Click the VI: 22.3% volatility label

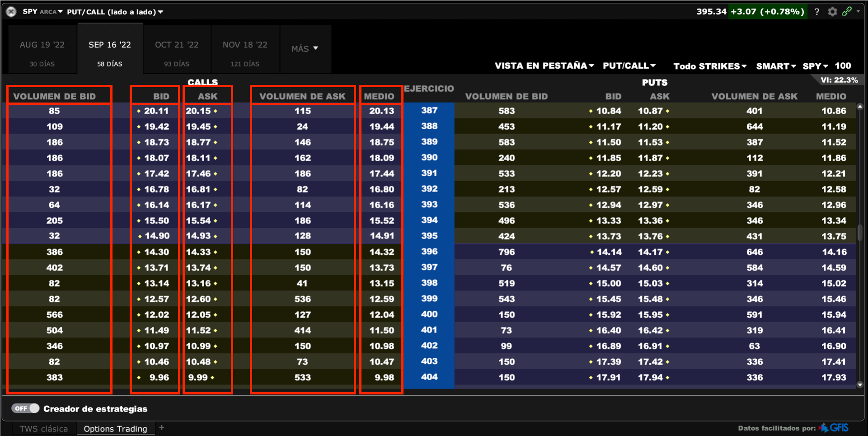(x=839, y=80)
